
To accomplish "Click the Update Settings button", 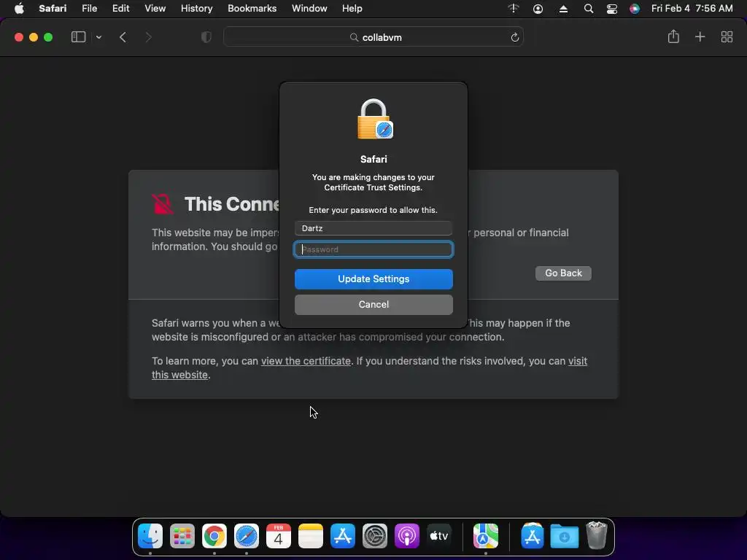I will (x=373, y=279).
